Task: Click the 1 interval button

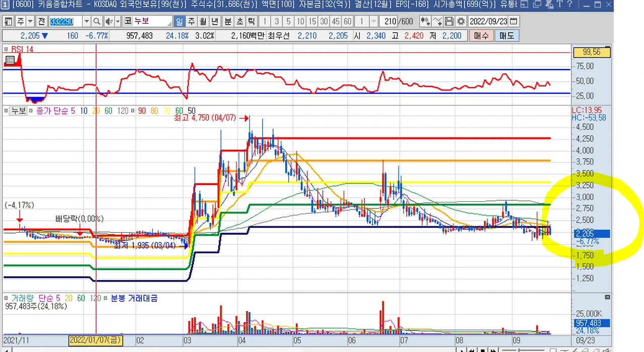Action: [265, 22]
